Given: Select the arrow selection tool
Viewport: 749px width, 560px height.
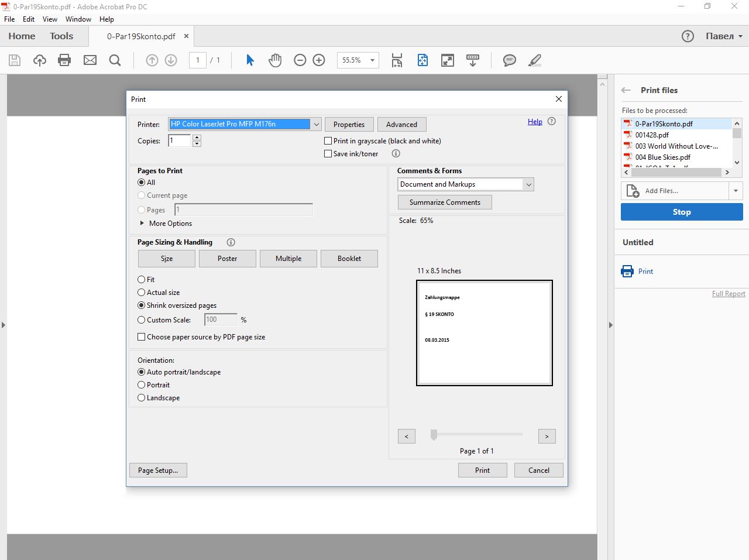Looking at the screenshot, I should point(250,60).
